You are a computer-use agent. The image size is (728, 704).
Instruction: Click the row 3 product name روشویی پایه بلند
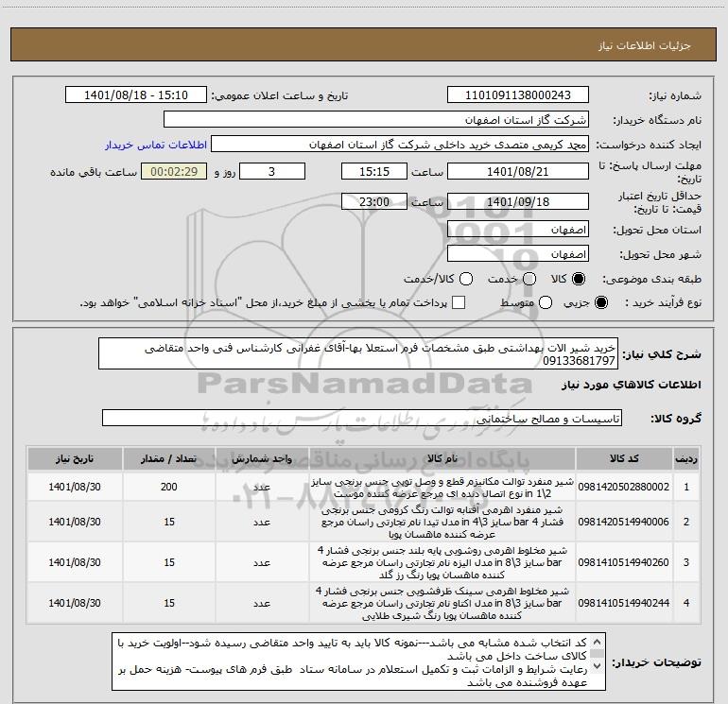point(442,562)
